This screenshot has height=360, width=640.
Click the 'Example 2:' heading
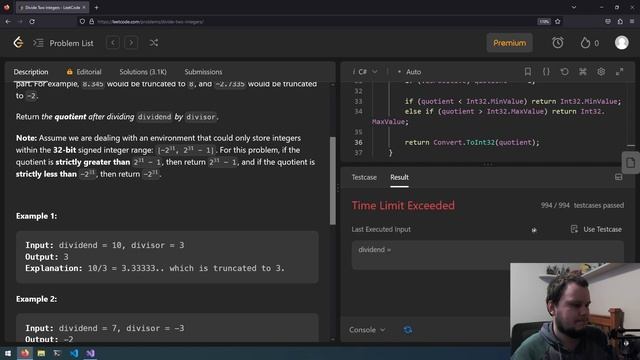click(x=36, y=299)
